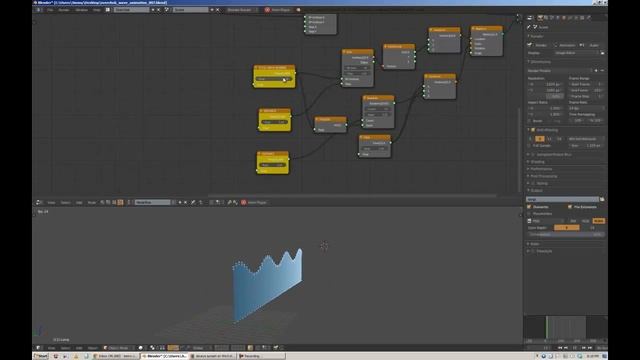The width and height of the screenshot is (640, 360).
Task: Click the red icon in node editor header
Action: click(244, 202)
